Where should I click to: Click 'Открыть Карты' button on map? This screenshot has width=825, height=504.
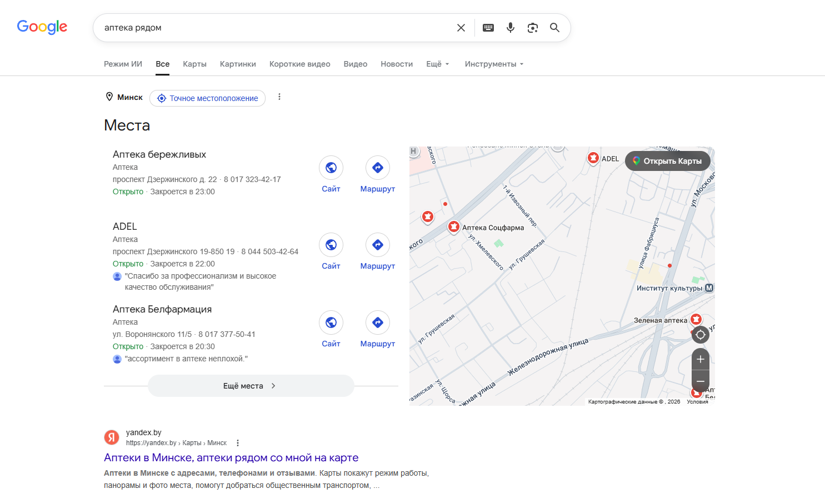point(668,161)
